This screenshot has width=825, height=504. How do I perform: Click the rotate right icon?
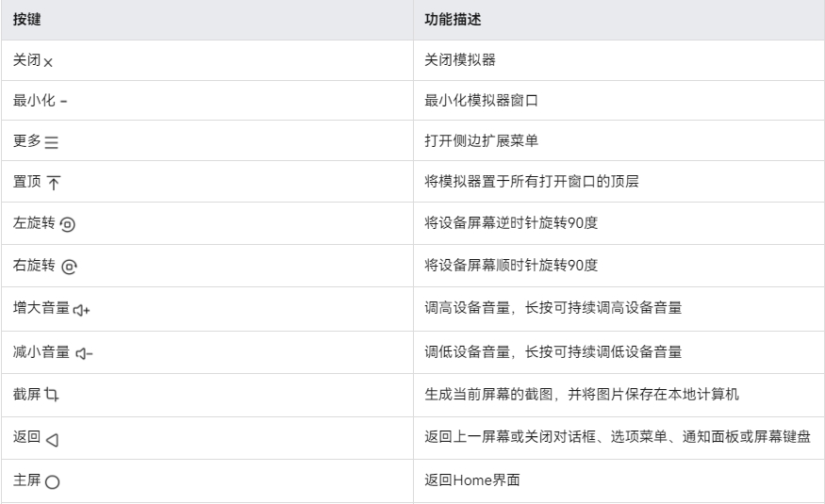70,267
